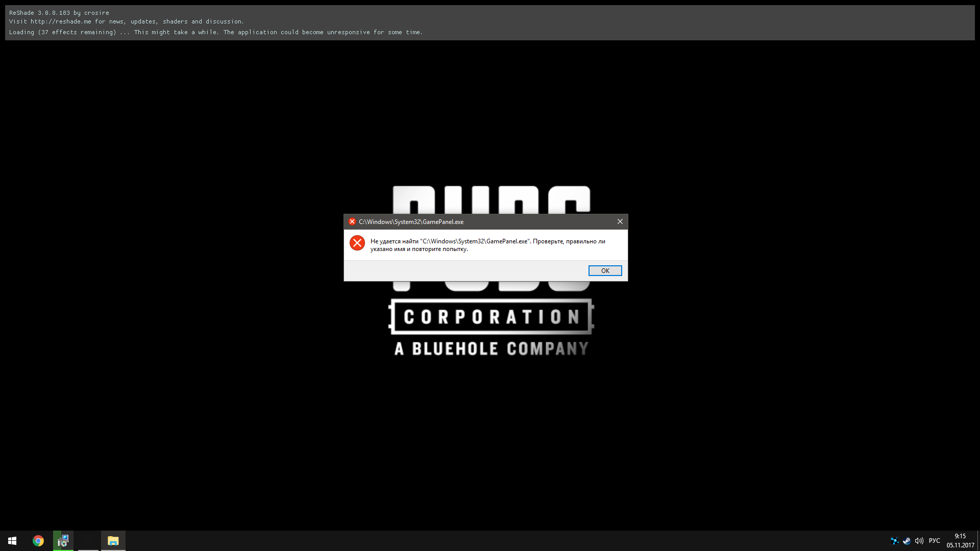The image size is (980, 551).
Task: Click the CORPORATION logo text
Action: pos(491,317)
